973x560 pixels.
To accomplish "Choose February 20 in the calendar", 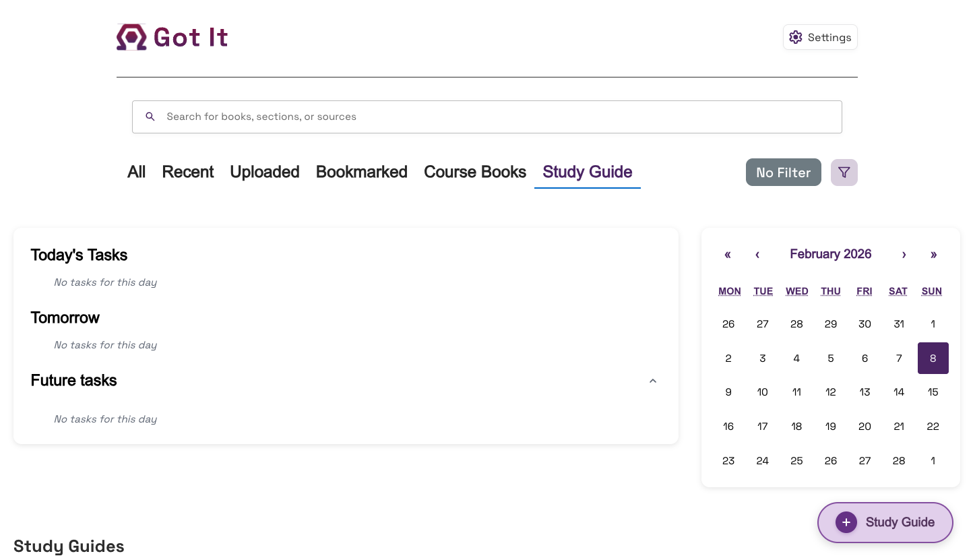I will point(865,427).
